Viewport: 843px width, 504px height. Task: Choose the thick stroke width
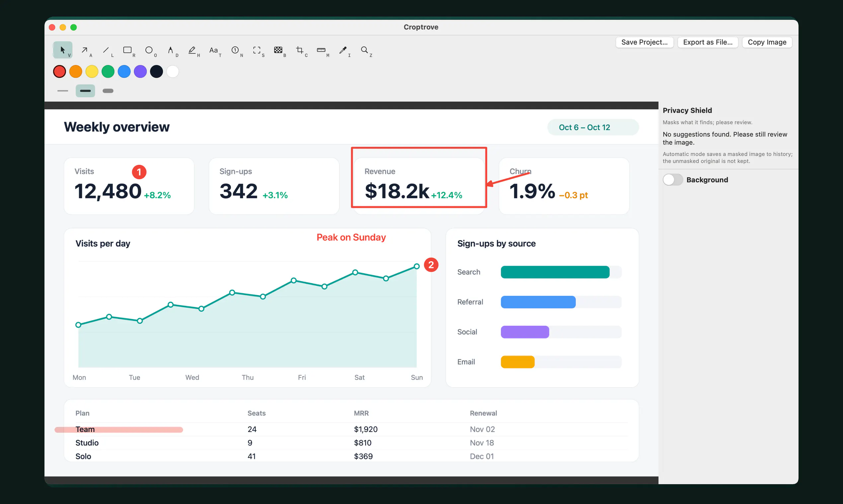click(108, 91)
